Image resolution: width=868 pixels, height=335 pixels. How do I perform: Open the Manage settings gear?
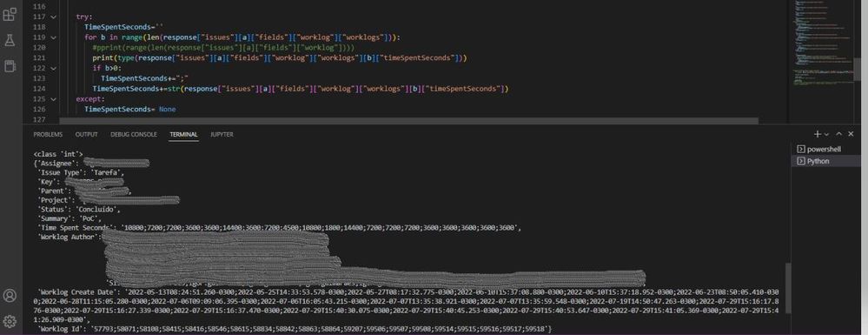point(10,321)
